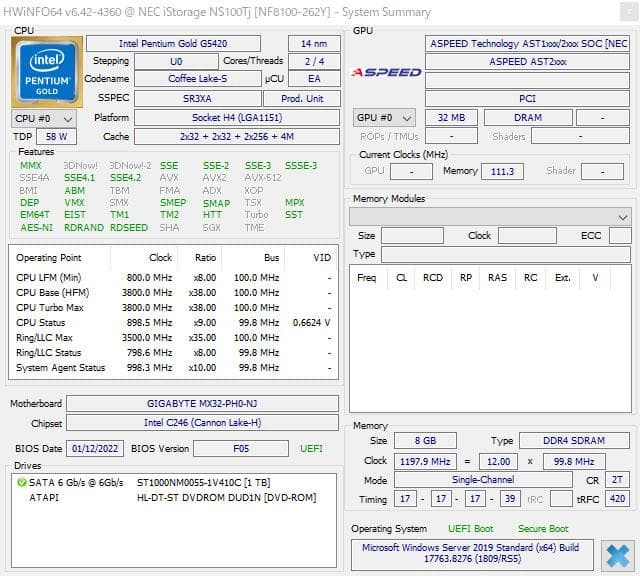This screenshot has width=640, height=576.
Task: Select the ST1000NM0055-1V410C [1 TB] drive row
Action: pyautogui.click(x=174, y=483)
